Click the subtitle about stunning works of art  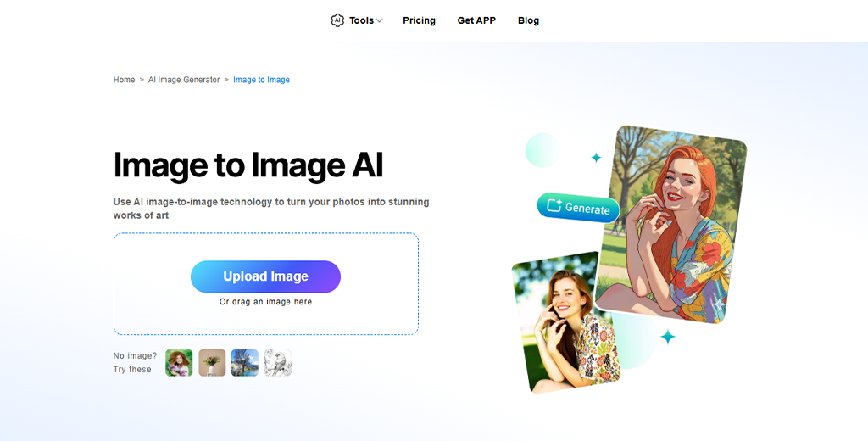coord(271,209)
